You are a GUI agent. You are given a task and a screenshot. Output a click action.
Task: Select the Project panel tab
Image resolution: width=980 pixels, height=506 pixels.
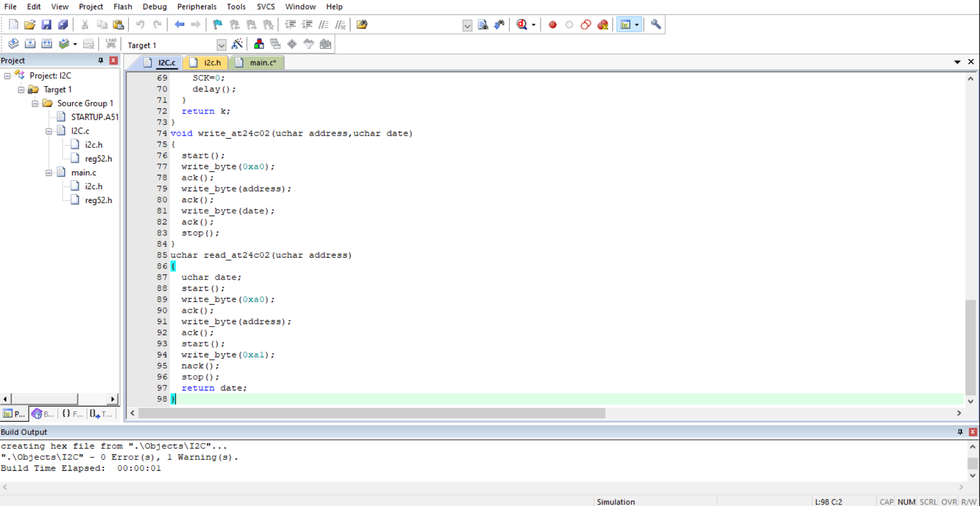point(14,413)
